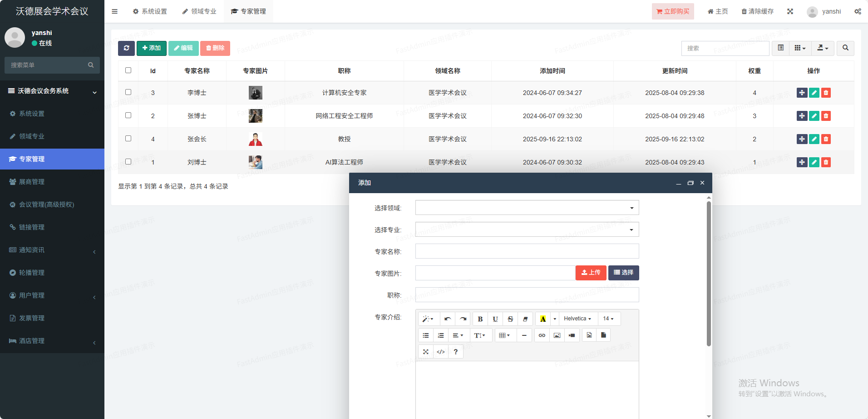Click the green edit icon for 张会长
Image resolution: width=868 pixels, height=419 pixels.
coord(814,139)
